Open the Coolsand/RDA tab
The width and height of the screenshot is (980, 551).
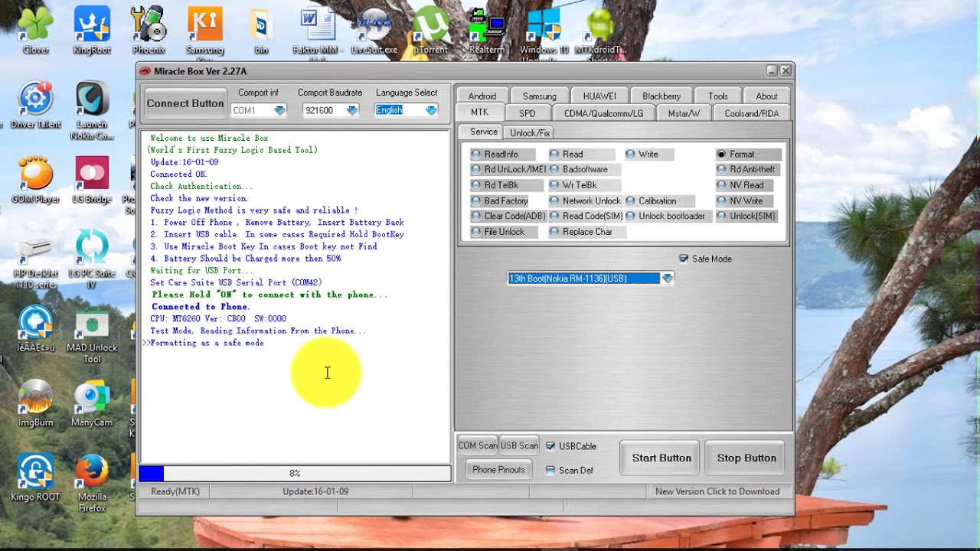[x=752, y=113]
